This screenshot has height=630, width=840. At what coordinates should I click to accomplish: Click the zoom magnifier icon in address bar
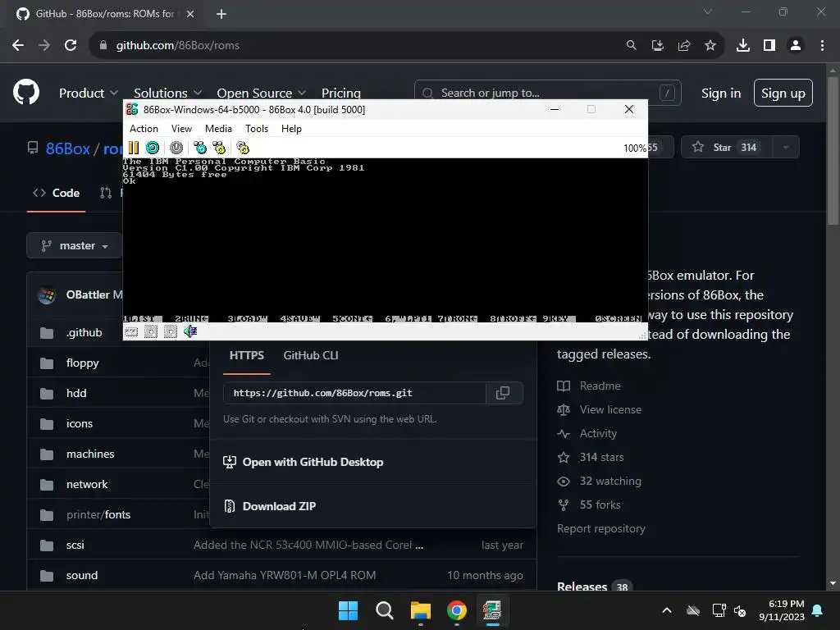[x=632, y=45]
